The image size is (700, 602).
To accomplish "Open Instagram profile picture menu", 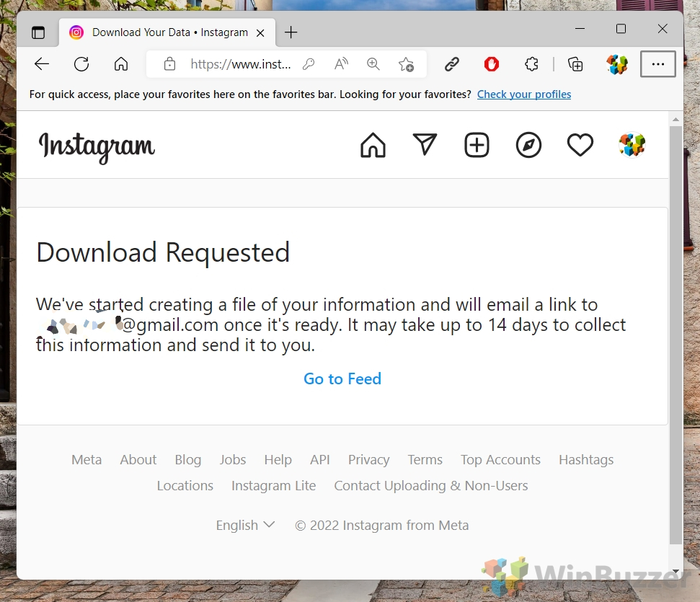I will click(632, 145).
